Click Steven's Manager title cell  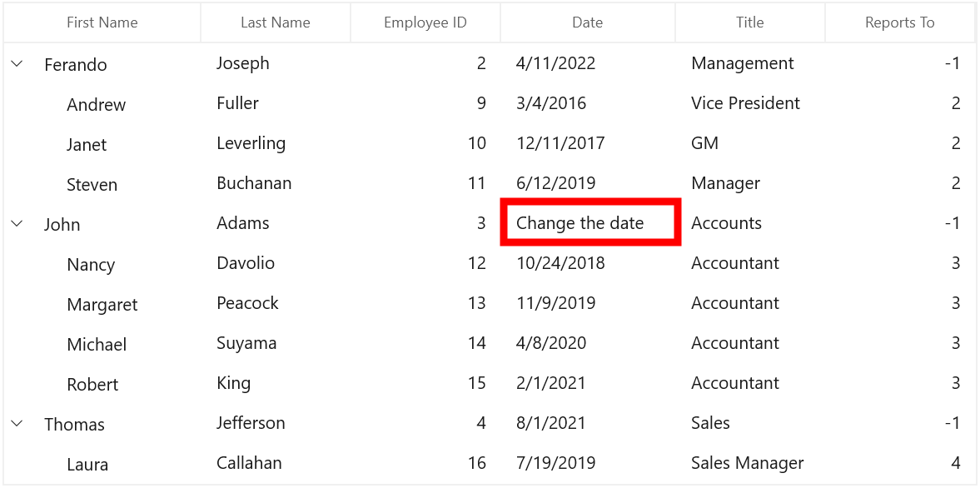(725, 183)
